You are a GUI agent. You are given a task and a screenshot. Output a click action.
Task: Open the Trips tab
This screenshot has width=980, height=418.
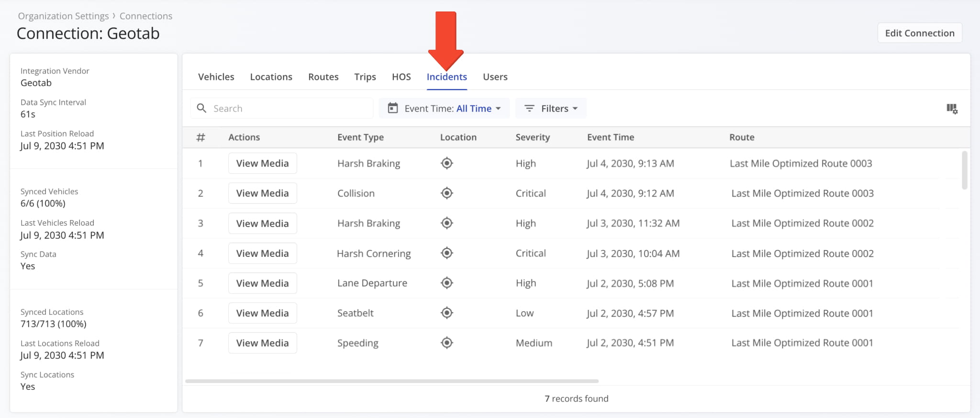[365, 77]
